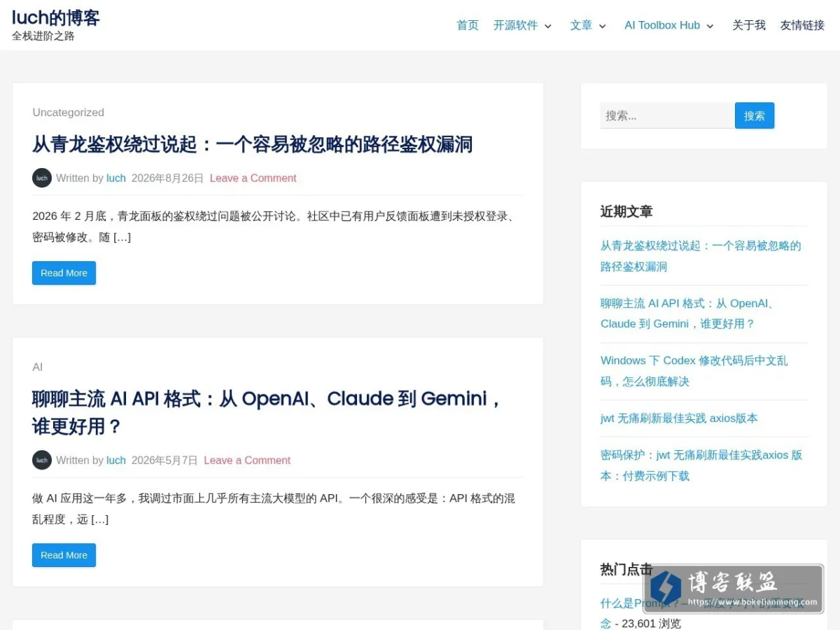Open the AI category link
The width and height of the screenshot is (840, 630).
click(38, 367)
